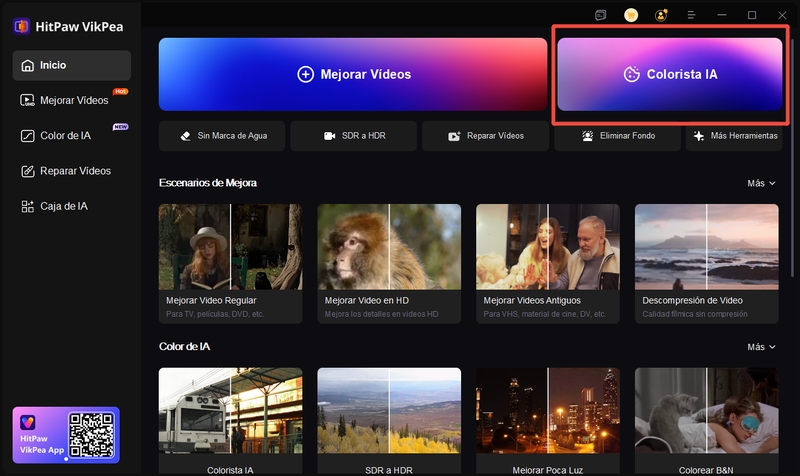Open the SDR a HDR quick tool
Image resolution: width=800 pixels, height=476 pixels.
[x=353, y=135]
